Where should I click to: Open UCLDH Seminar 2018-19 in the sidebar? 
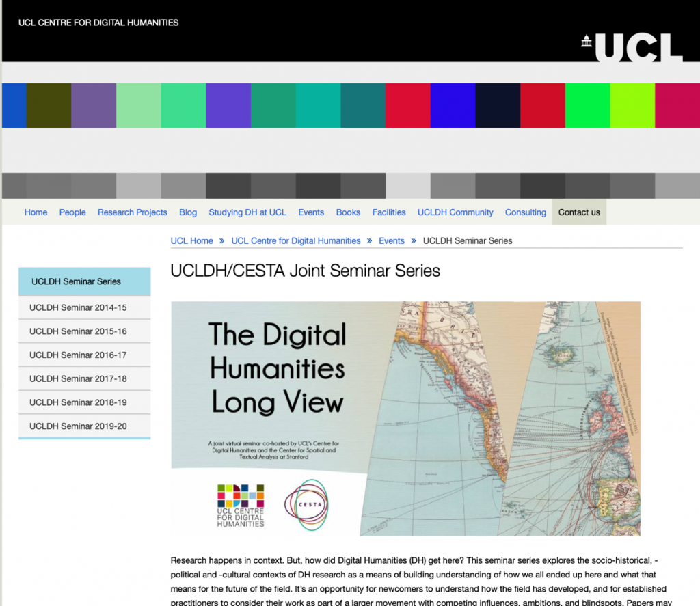click(84, 402)
